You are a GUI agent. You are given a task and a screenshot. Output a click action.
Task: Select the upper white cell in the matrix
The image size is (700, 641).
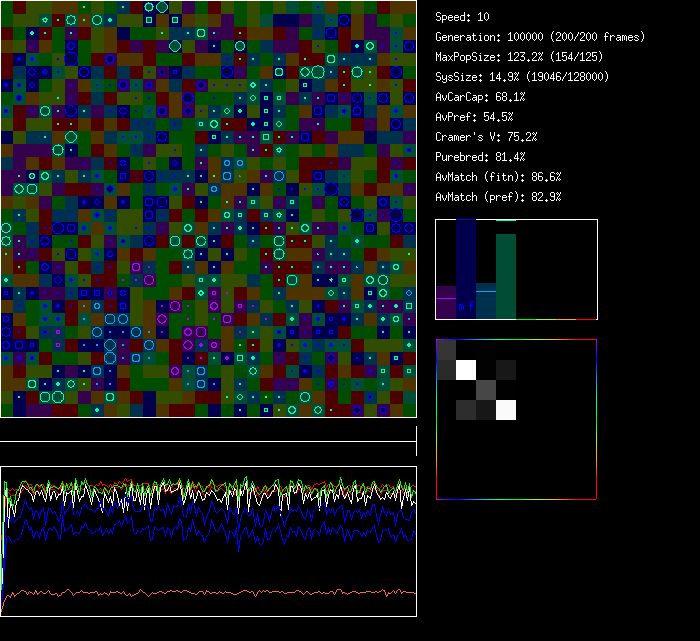click(x=466, y=370)
